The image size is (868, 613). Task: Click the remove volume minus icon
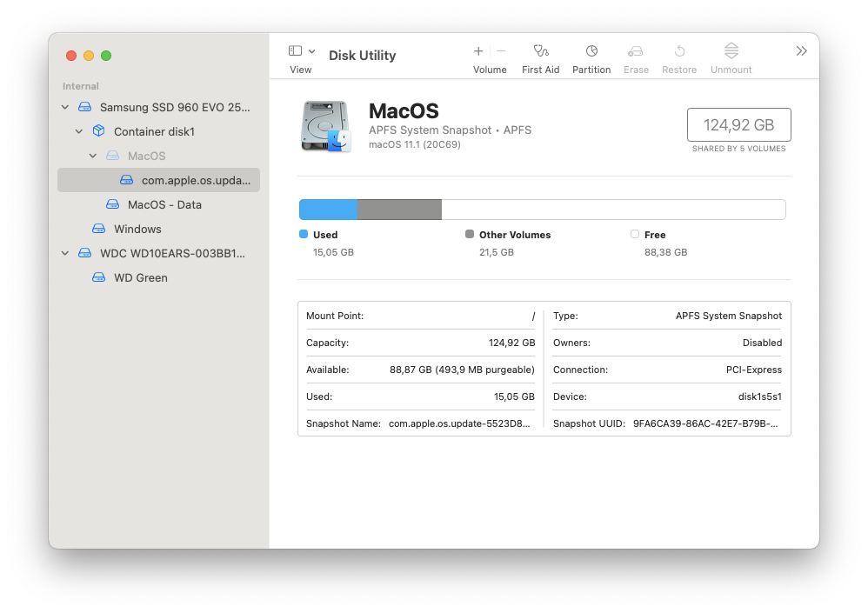click(x=501, y=51)
